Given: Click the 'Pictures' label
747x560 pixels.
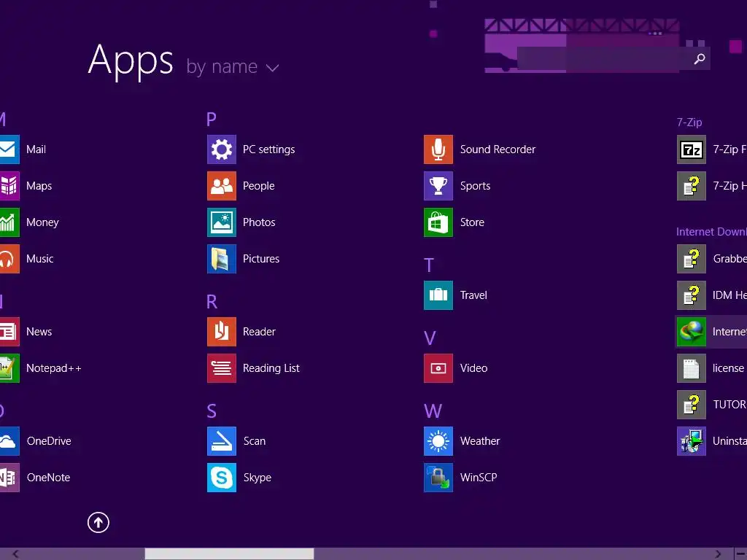Looking at the screenshot, I should pos(261,259).
